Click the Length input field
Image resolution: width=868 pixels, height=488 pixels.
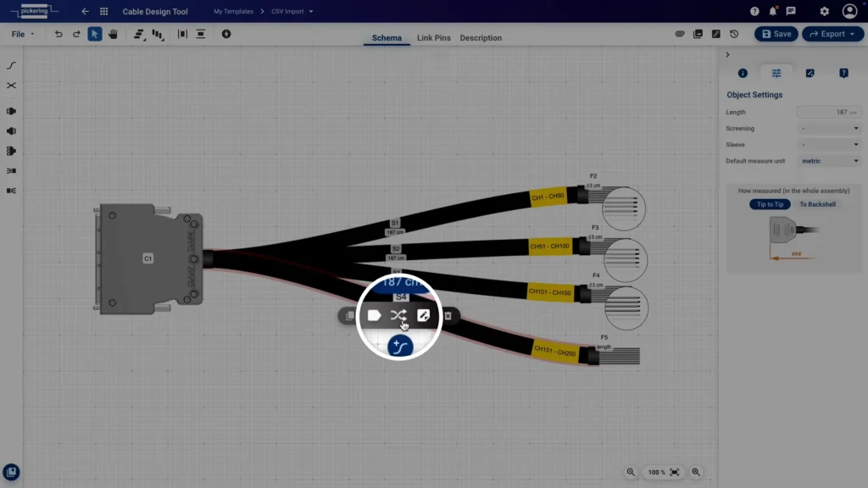829,113
